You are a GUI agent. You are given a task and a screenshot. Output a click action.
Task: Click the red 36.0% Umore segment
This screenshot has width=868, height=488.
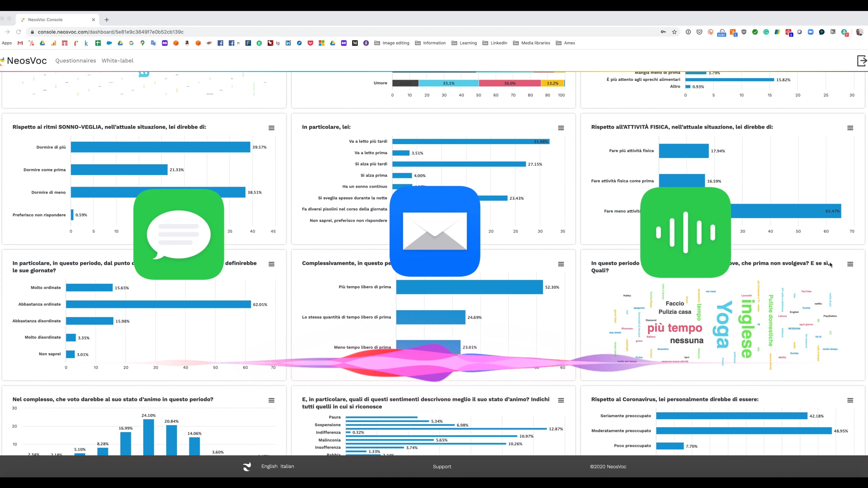(510, 83)
